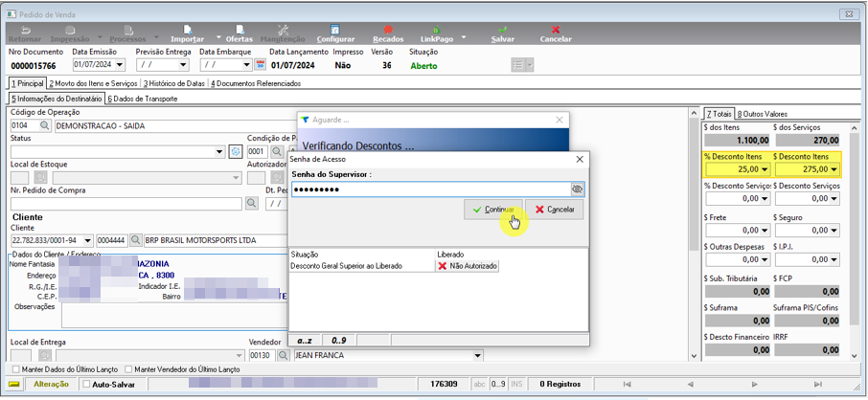
Task: Go to previous record navigation arrow
Action: click(691, 384)
